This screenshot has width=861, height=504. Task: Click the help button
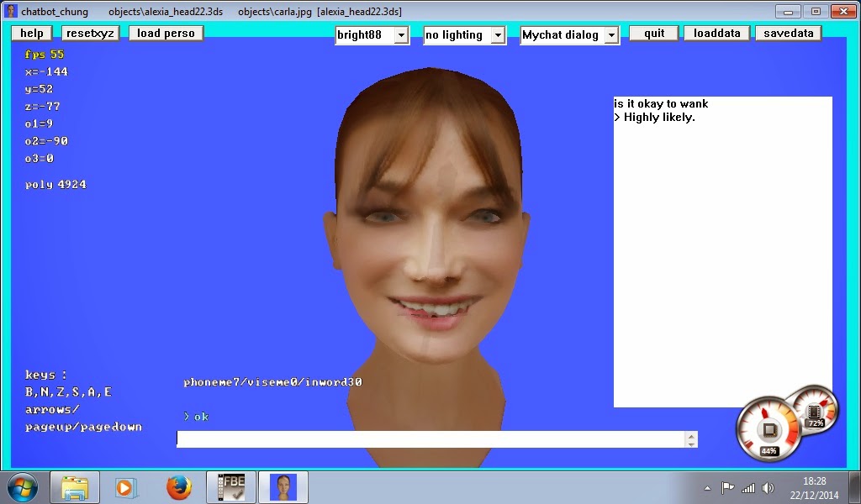[x=32, y=34]
